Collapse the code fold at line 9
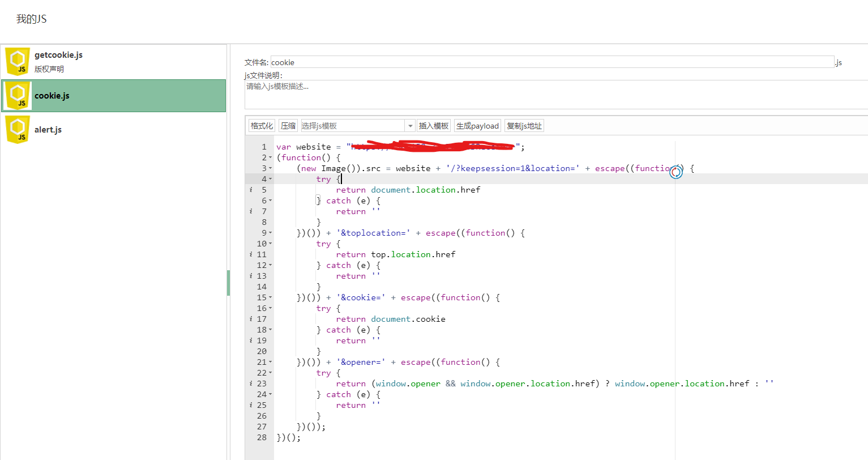The height and width of the screenshot is (460, 868). pos(270,233)
